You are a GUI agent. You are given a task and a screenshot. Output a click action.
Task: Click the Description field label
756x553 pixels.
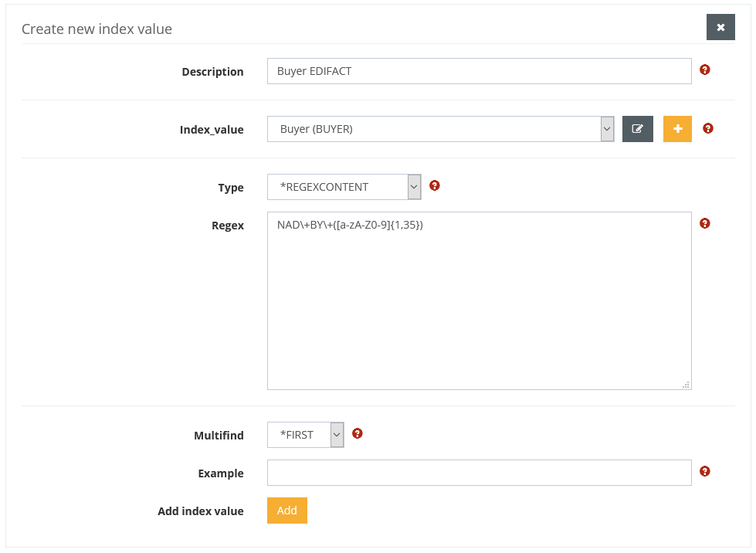[x=212, y=72]
